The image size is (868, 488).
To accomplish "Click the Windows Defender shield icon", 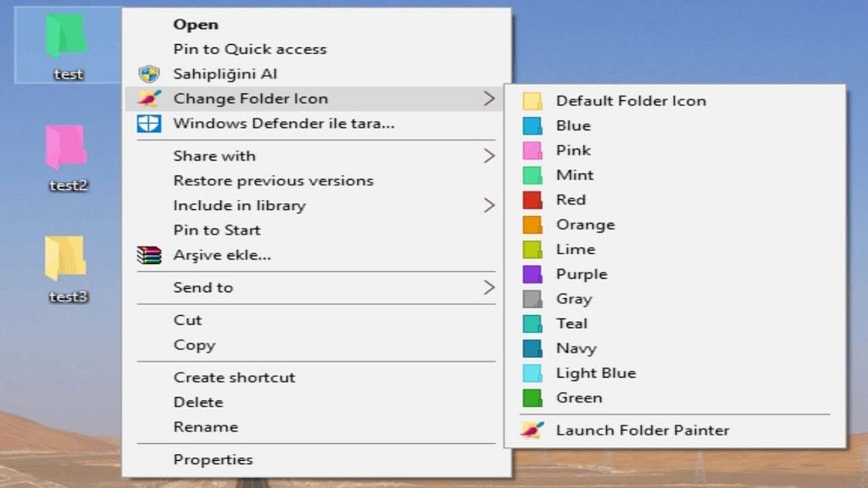I will point(149,124).
